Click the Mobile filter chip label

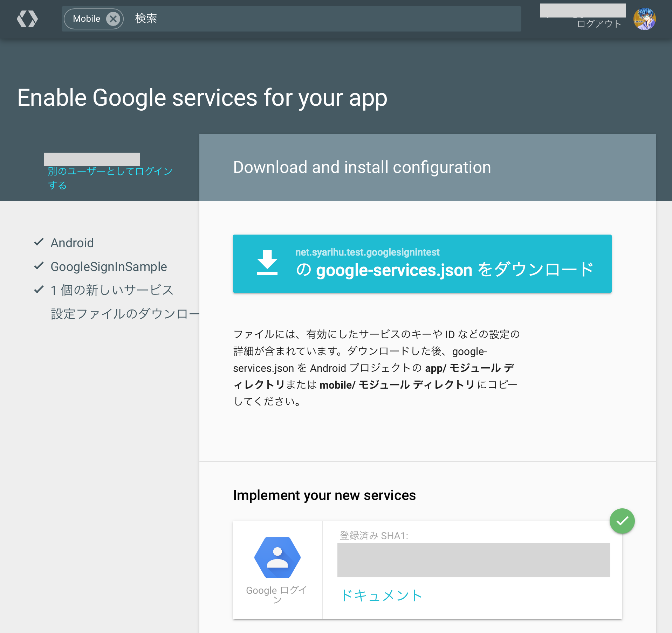(87, 19)
